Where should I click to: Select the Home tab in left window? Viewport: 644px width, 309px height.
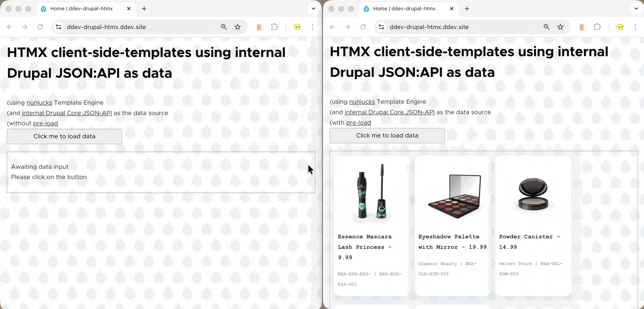[x=81, y=9]
